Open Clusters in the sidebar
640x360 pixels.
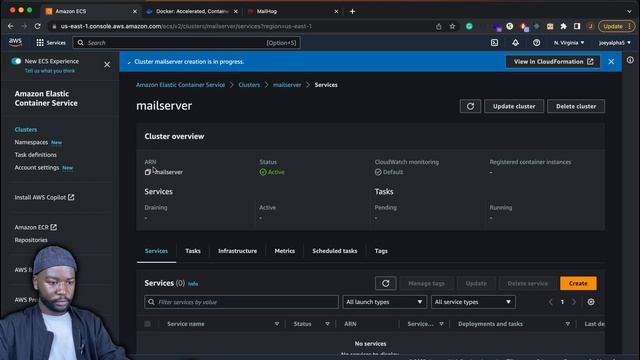pos(26,129)
